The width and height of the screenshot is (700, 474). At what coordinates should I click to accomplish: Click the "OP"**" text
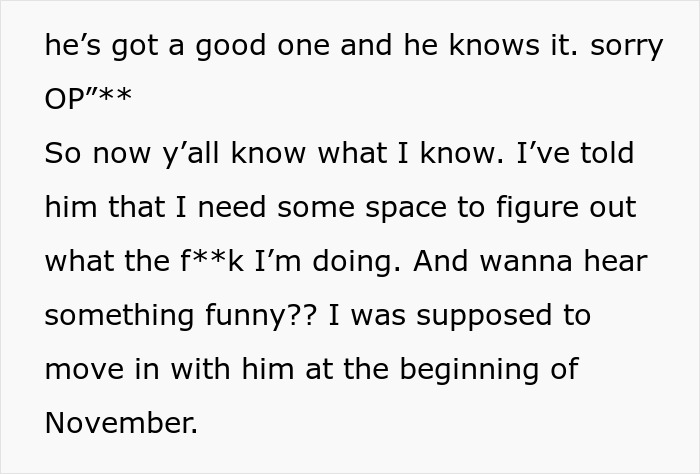click(x=88, y=101)
